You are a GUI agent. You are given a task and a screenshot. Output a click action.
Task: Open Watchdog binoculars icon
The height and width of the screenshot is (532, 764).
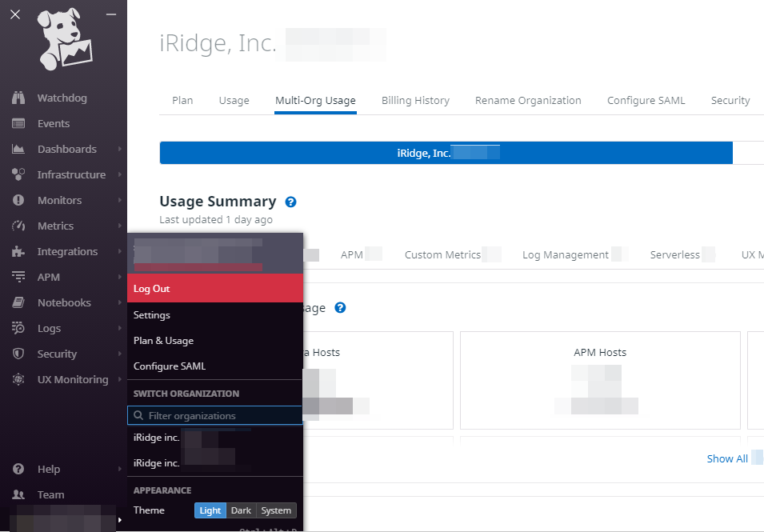[x=18, y=98]
